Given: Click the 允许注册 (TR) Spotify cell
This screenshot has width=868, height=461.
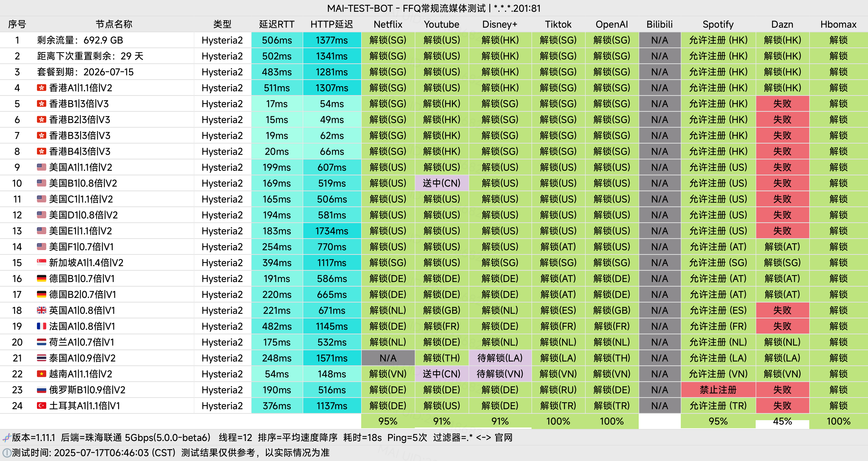Looking at the screenshot, I should click(718, 406).
